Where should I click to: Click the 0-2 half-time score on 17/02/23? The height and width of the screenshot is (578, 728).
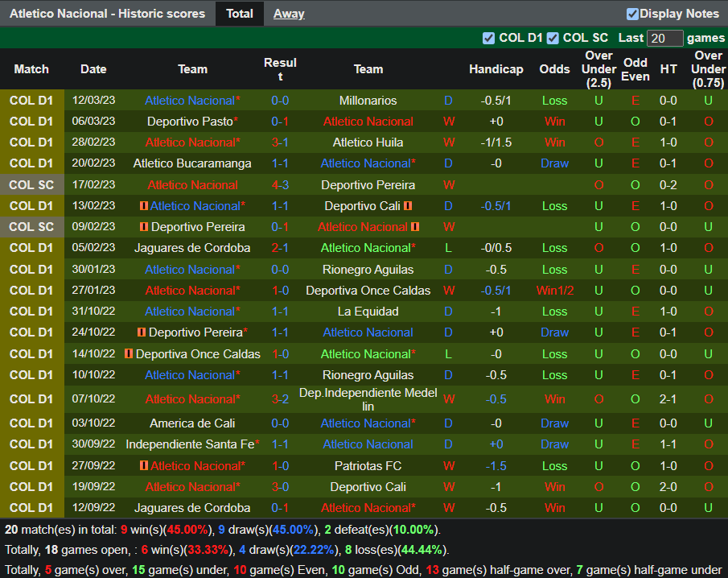(x=668, y=185)
